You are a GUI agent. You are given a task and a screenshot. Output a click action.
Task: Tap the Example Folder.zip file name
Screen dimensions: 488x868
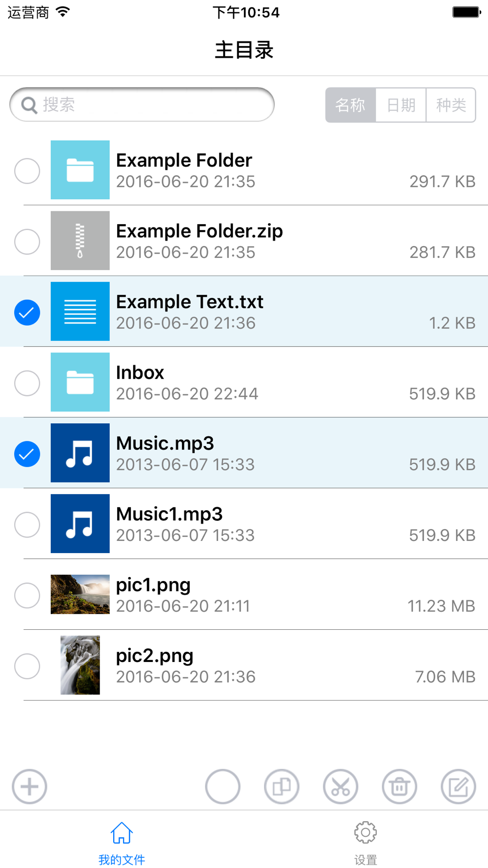[x=200, y=231]
